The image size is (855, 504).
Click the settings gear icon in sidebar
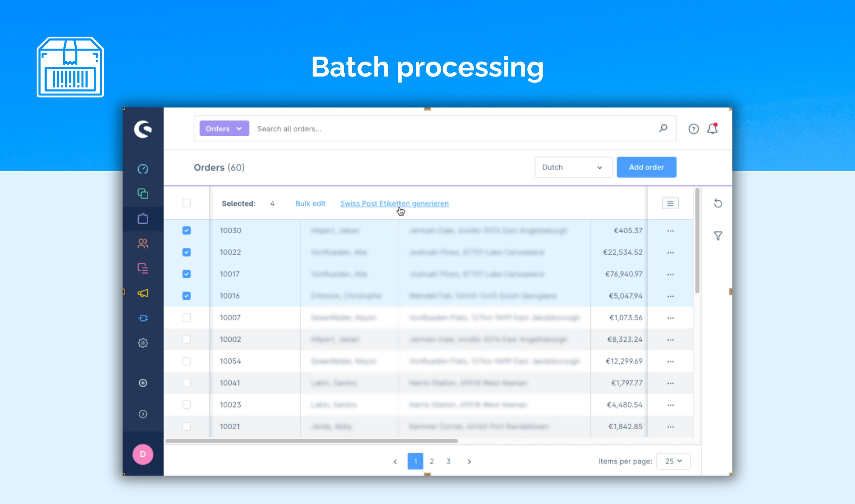[x=143, y=343]
